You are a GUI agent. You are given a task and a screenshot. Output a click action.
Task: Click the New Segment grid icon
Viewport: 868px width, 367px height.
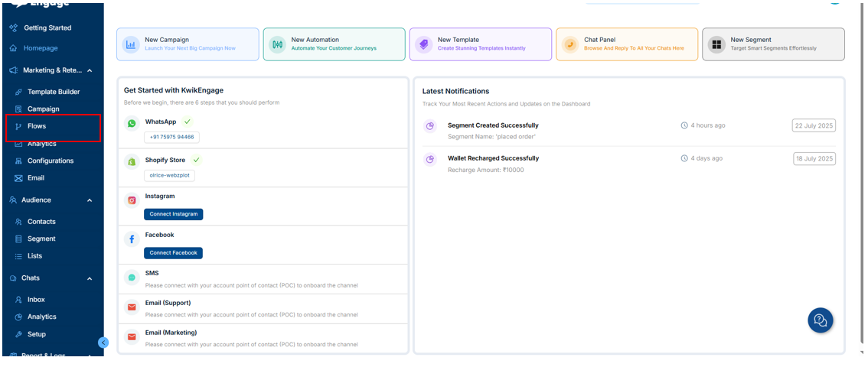[x=716, y=44]
